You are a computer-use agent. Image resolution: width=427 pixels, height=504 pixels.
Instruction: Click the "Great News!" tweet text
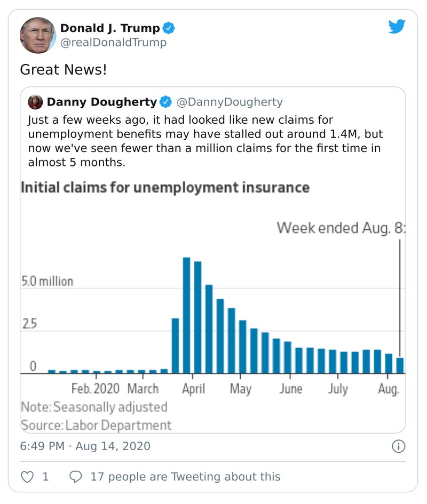64,70
